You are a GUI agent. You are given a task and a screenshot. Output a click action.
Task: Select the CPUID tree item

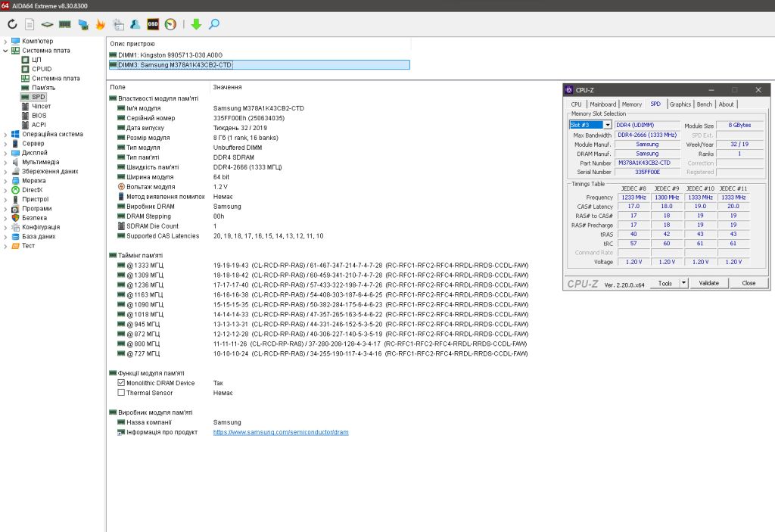pos(42,69)
